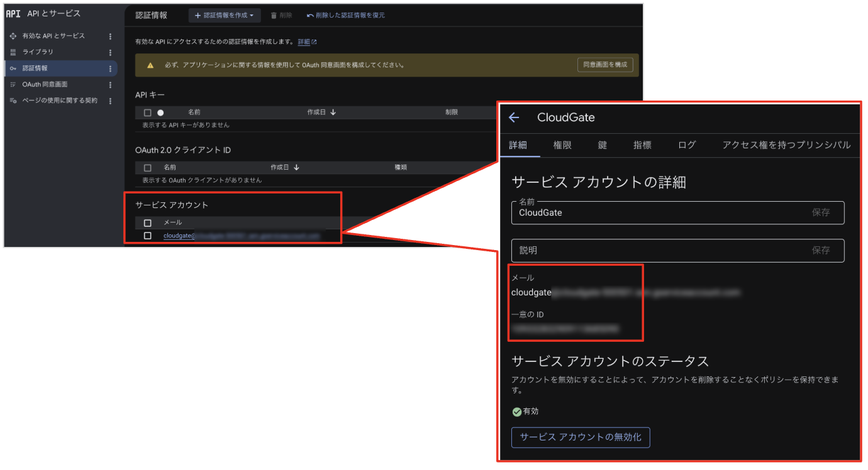Click the OAuth 同意画面 sidebar icon
Viewport: 868px width, 470px height.
(x=13, y=84)
